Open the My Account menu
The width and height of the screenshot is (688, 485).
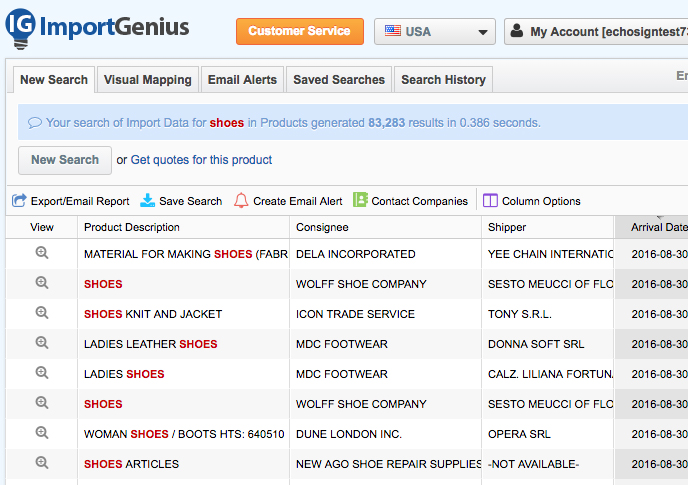pyautogui.click(x=596, y=32)
